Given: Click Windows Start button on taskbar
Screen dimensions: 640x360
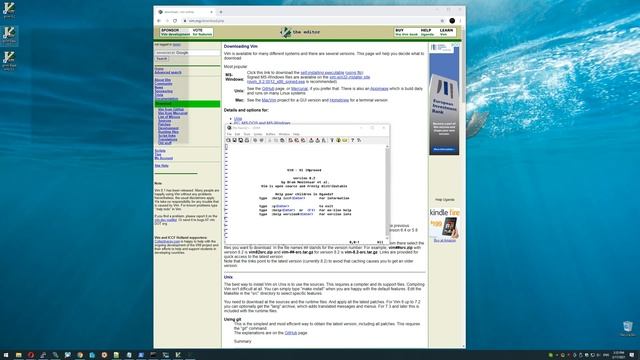Looking at the screenshot, I should tap(6, 355).
